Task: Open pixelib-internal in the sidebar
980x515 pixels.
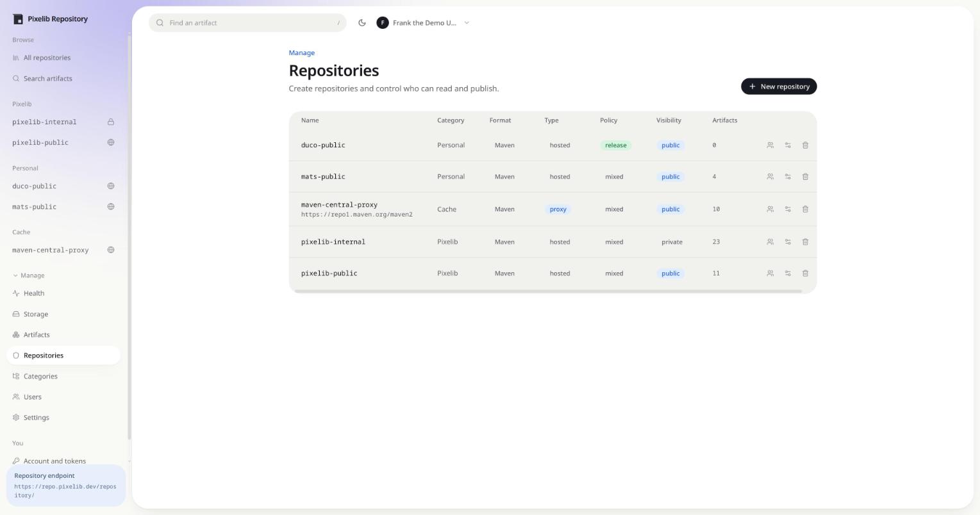Action: pyautogui.click(x=63, y=122)
